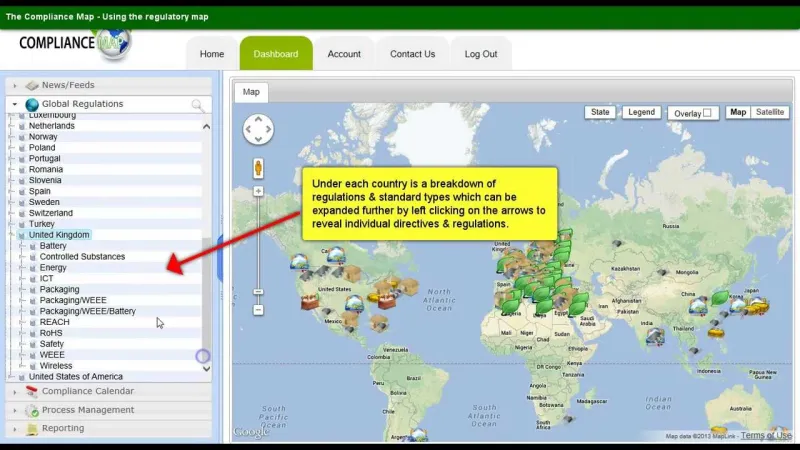Open the standalone Packaging category item

click(x=59, y=289)
